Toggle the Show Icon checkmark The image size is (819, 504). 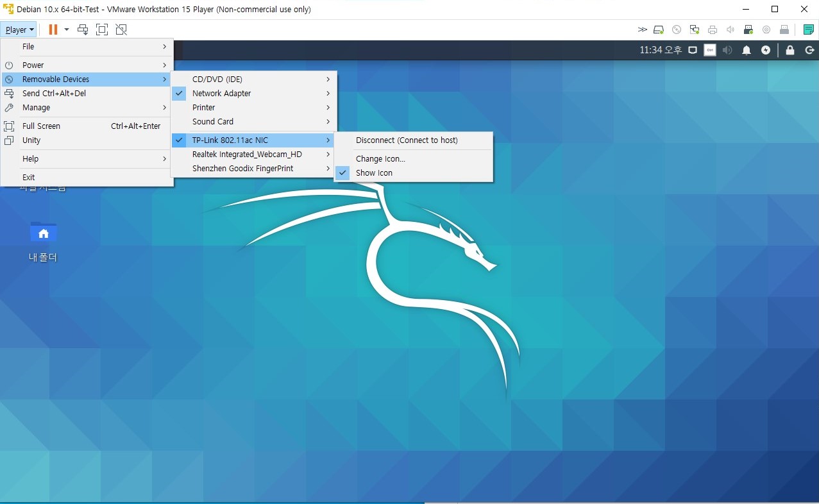click(x=414, y=173)
